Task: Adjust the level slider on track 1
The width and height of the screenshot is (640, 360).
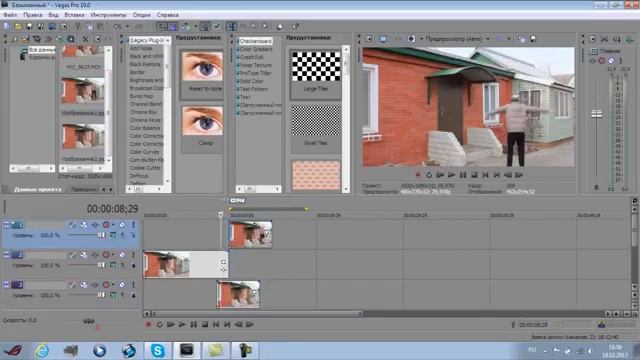Action: tap(101, 235)
